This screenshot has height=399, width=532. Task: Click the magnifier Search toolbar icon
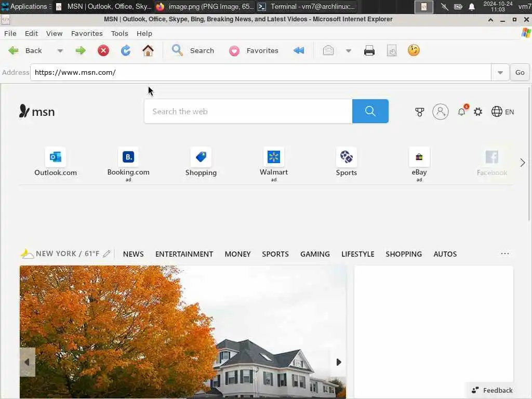[177, 50]
